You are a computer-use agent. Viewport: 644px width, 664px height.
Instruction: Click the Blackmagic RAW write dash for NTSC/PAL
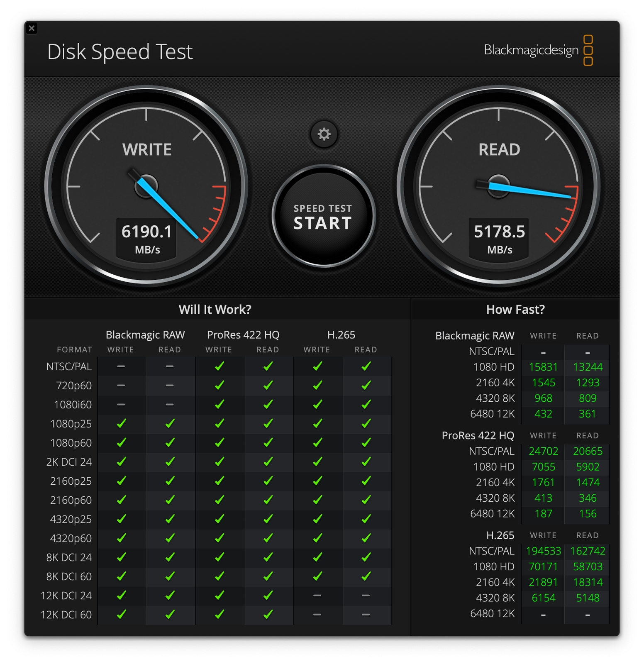[121, 366]
